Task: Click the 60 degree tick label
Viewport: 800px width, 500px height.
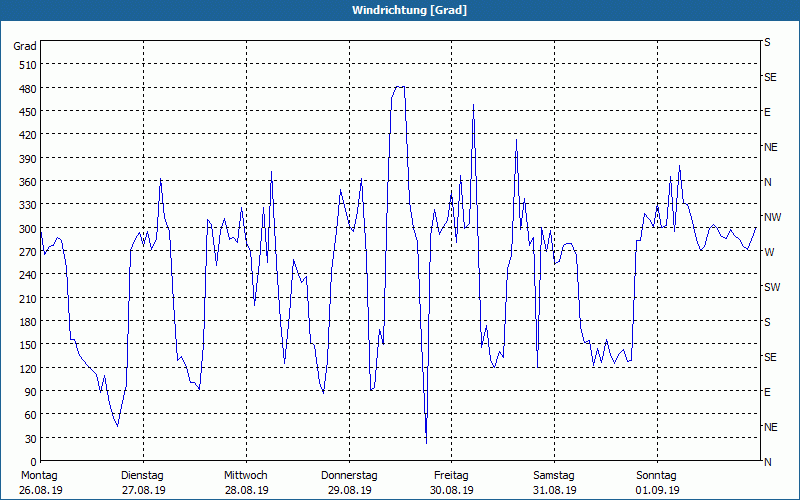Action: coord(31,415)
